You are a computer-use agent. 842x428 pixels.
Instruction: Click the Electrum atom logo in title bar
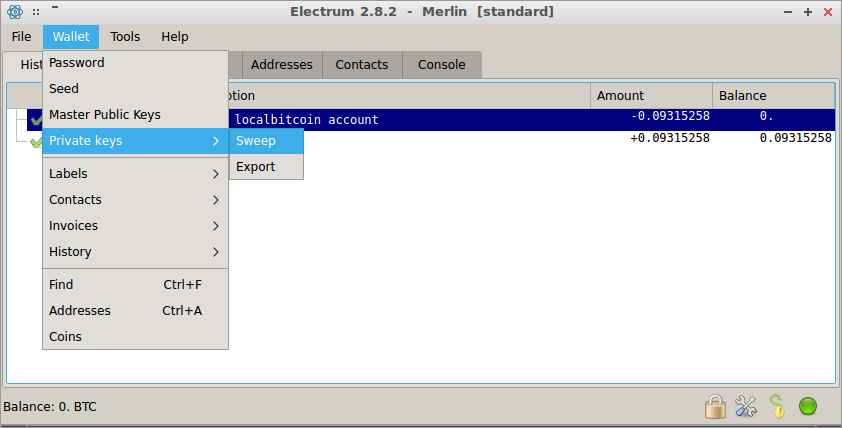click(x=15, y=11)
